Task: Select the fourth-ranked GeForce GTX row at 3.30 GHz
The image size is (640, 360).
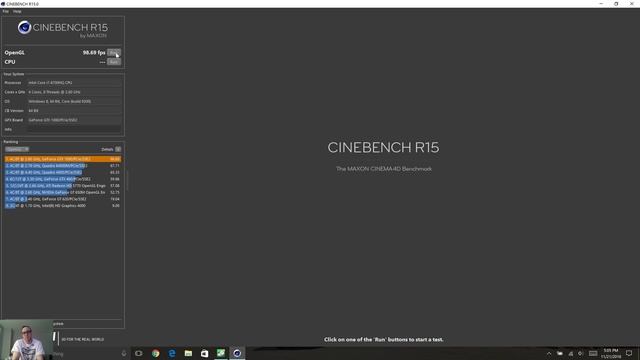Action: coord(63,179)
